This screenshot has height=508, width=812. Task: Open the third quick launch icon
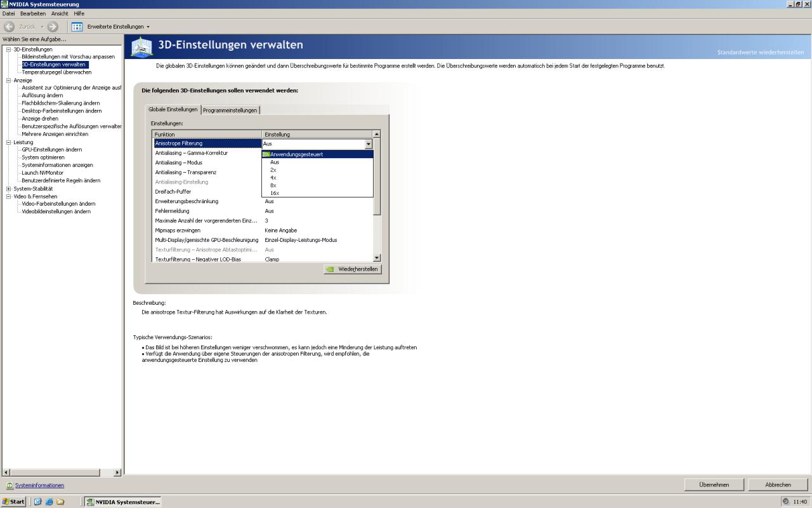pyautogui.click(x=60, y=502)
